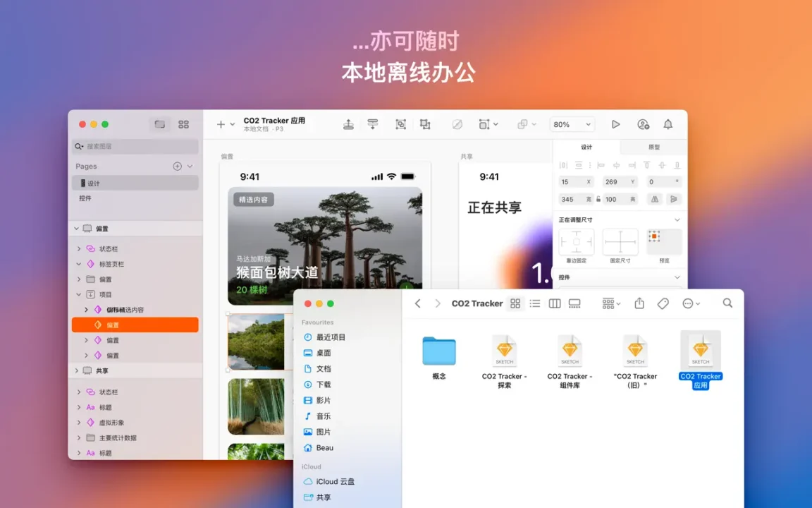
Task: Click the align horizontal center icon in the inspector
Action: pos(616,165)
